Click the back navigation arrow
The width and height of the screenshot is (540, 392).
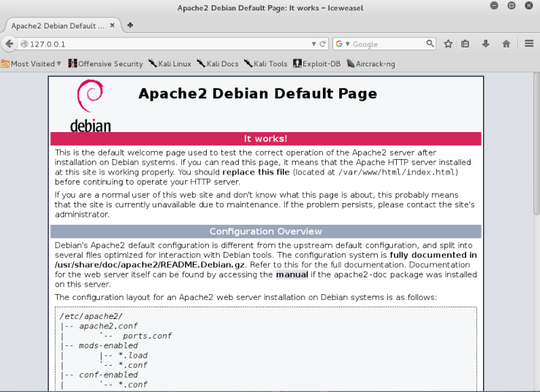(x=9, y=44)
